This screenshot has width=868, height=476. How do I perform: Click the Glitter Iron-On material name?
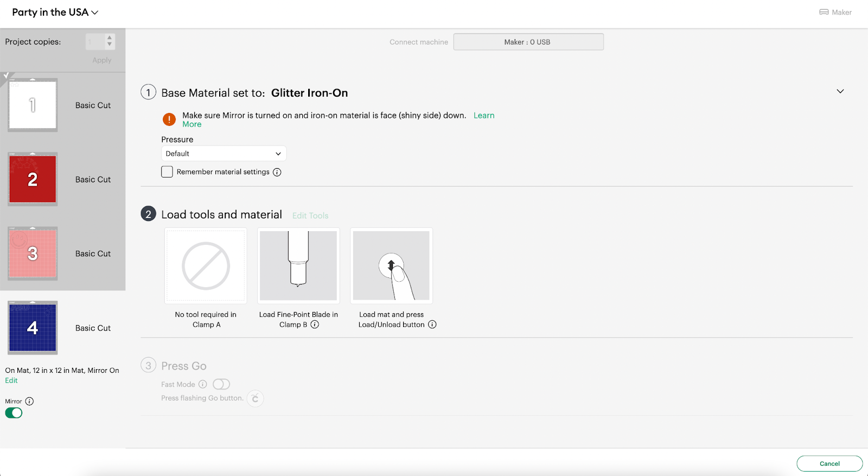[x=309, y=93]
